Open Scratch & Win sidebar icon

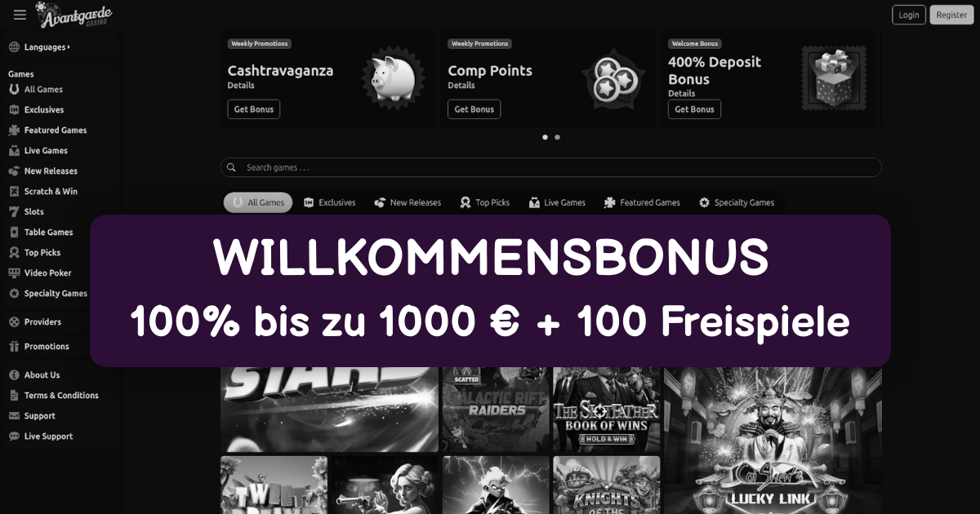pyautogui.click(x=14, y=191)
